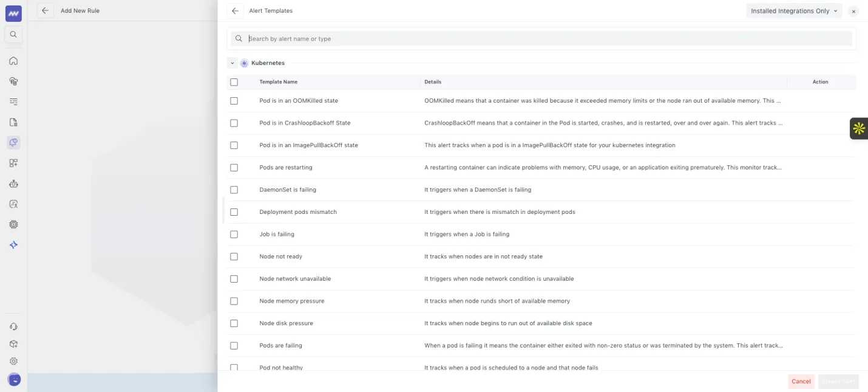Check Pod is in CrashloopBackoff State

[234, 123]
